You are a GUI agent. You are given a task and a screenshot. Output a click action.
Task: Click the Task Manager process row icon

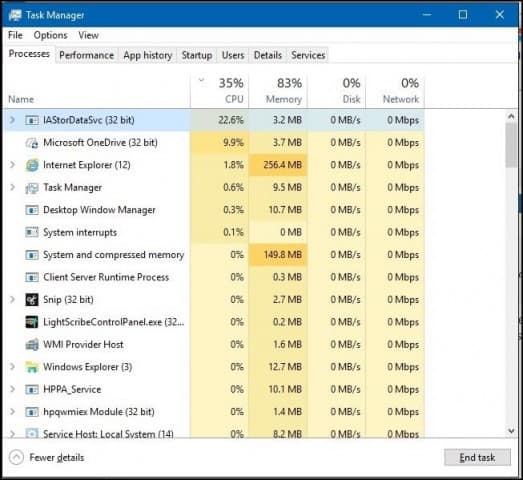[32, 188]
